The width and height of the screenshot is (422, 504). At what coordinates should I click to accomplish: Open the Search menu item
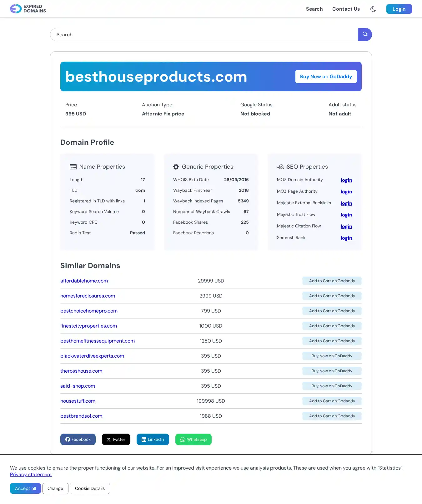click(x=314, y=9)
